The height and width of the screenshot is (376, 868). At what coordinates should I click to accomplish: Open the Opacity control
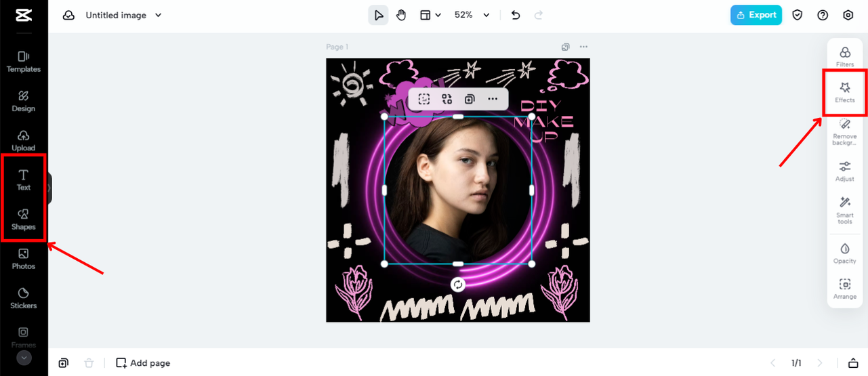845,253
